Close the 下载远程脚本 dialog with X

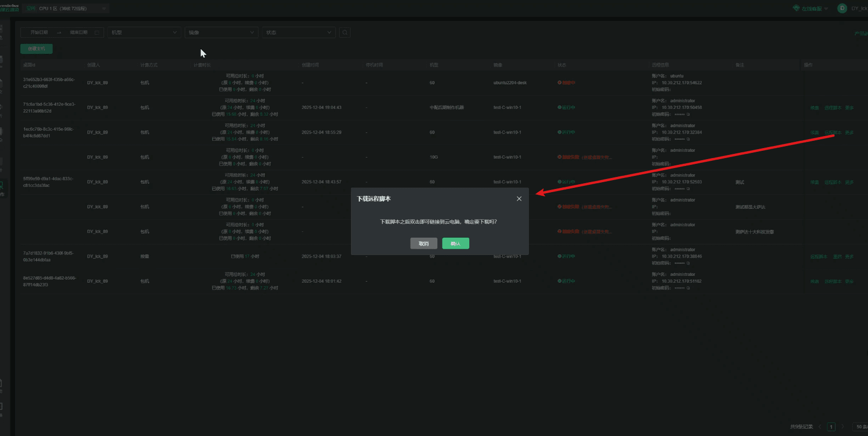tap(519, 199)
